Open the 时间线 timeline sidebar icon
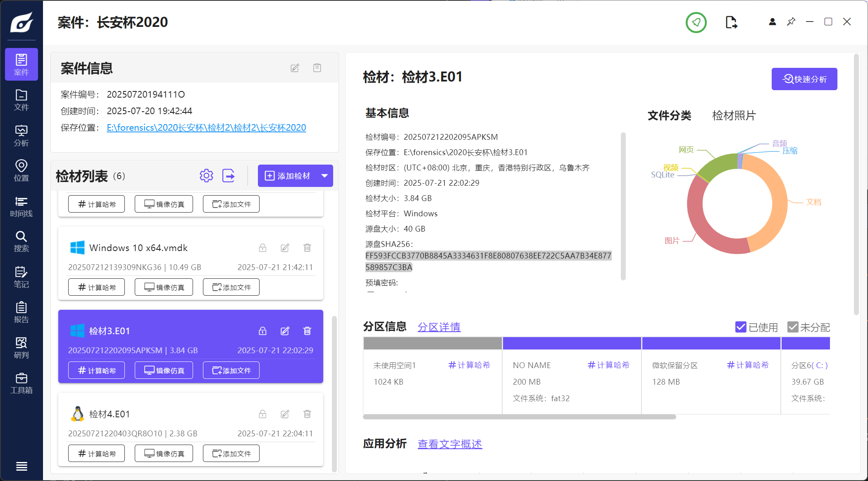Screen dimensions: 868x481 click(21, 206)
